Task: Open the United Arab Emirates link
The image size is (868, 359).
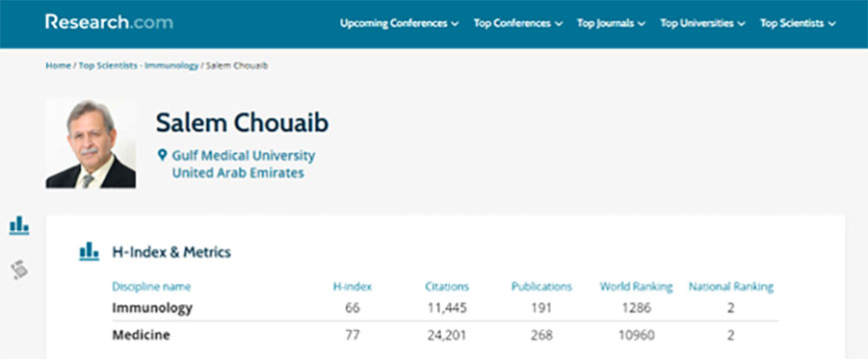Action: click(x=238, y=174)
